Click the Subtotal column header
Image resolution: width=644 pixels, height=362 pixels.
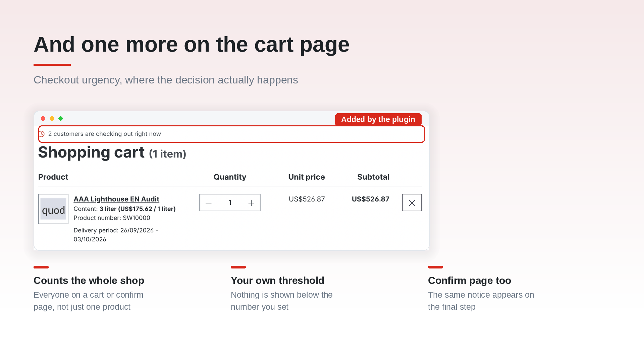pos(373,177)
